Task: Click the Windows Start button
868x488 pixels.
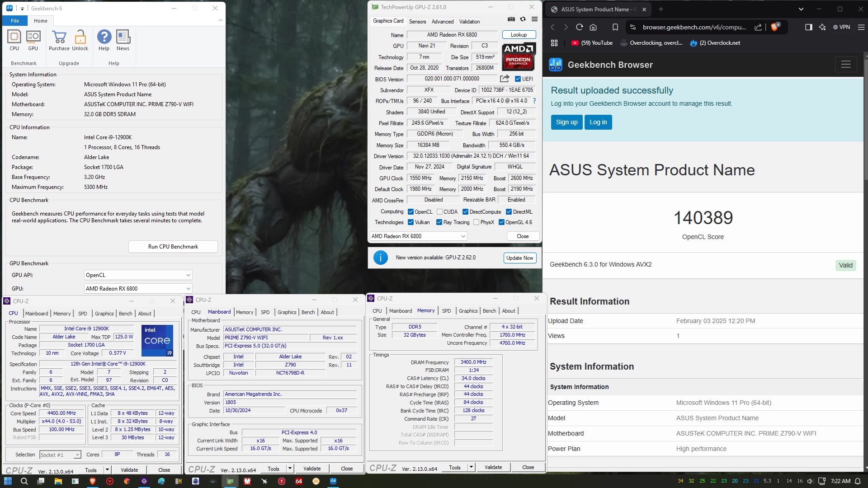Action: 8,481
